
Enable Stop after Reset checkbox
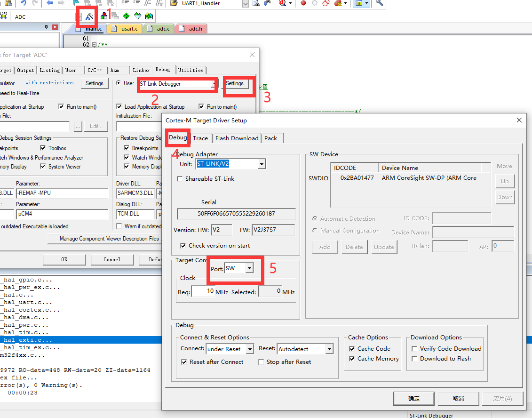(x=261, y=362)
